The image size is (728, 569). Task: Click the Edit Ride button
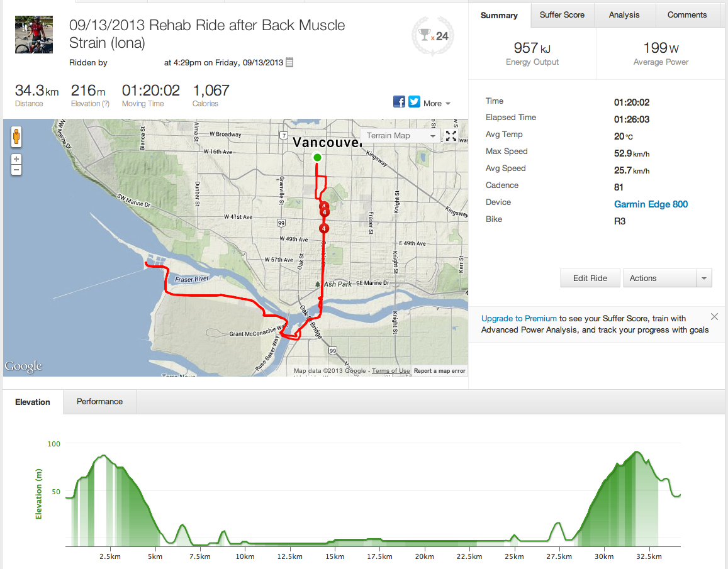[x=590, y=278]
